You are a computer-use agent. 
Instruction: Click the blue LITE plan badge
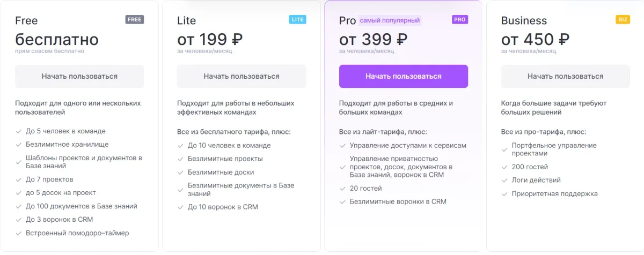click(x=297, y=20)
